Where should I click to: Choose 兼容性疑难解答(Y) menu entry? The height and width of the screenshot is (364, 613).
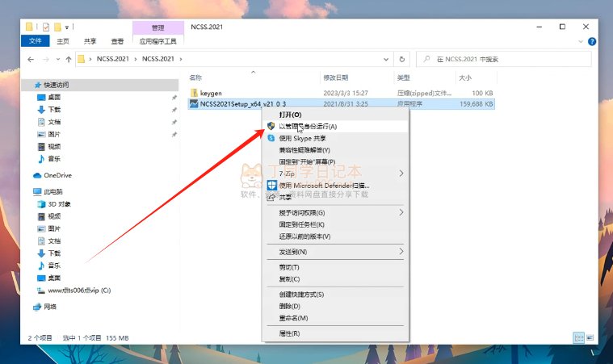tap(335, 150)
